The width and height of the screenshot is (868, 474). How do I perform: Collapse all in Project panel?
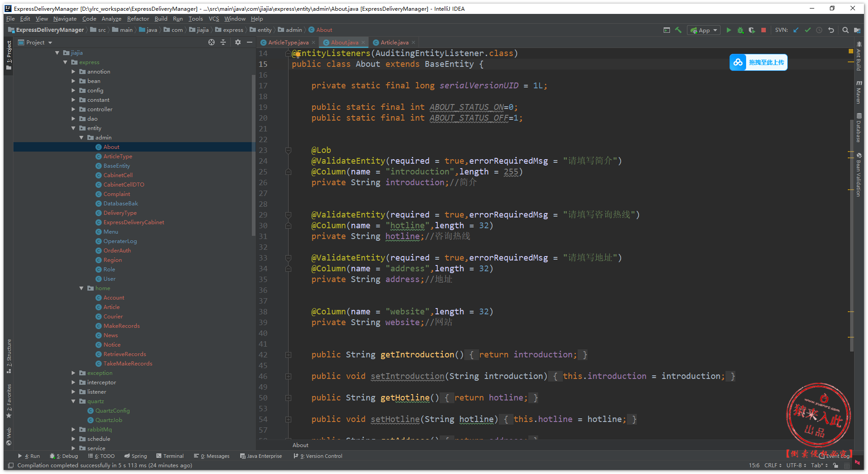click(223, 42)
